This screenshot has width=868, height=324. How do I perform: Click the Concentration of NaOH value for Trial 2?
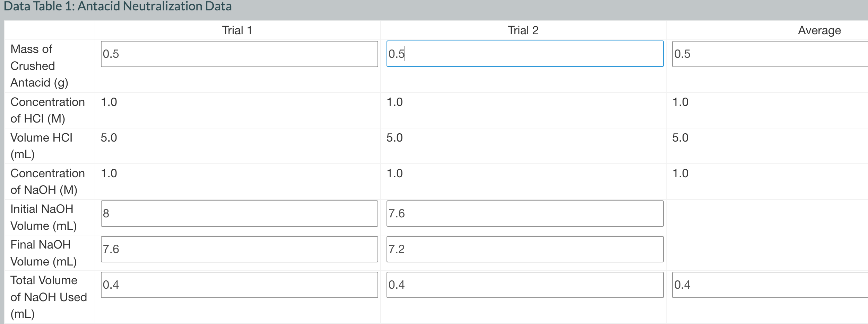point(394,174)
